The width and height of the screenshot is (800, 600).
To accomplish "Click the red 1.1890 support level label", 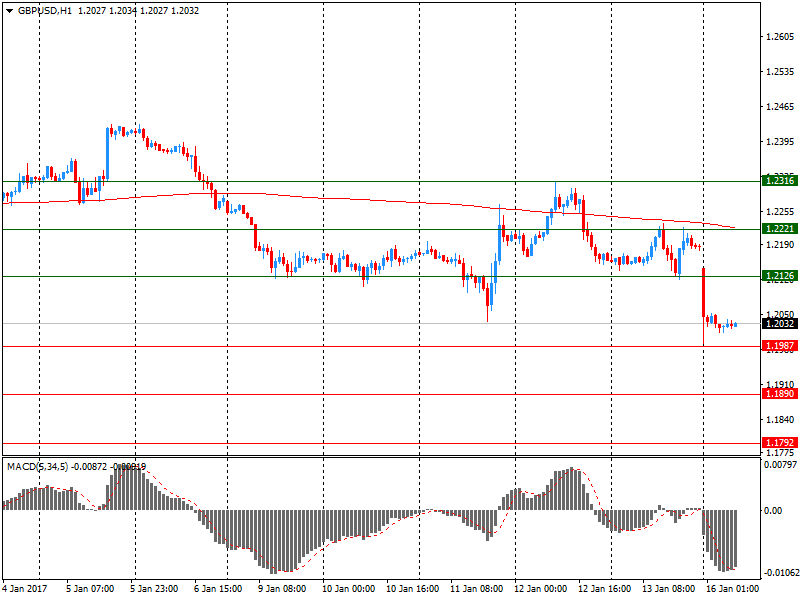I will pyautogui.click(x=779, y=394).
